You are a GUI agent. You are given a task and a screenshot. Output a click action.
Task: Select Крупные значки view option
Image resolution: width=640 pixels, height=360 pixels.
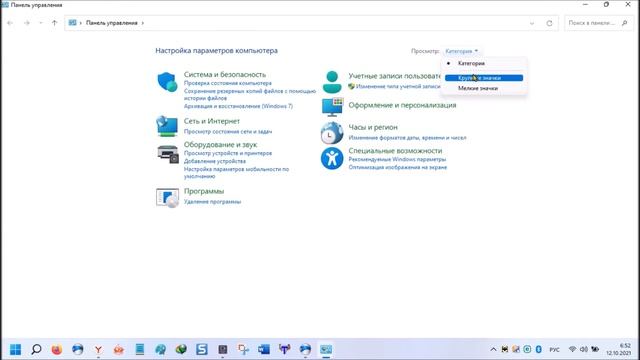(484, 78)
